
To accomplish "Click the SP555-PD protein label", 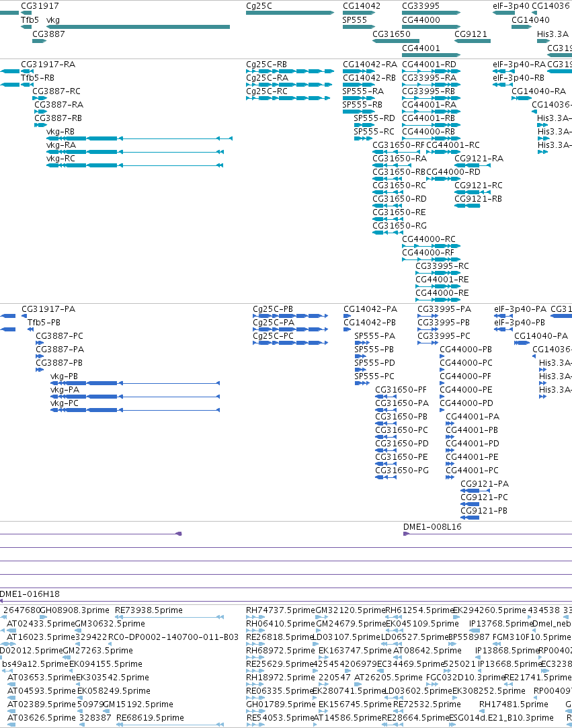I will (x=374, y=362).
